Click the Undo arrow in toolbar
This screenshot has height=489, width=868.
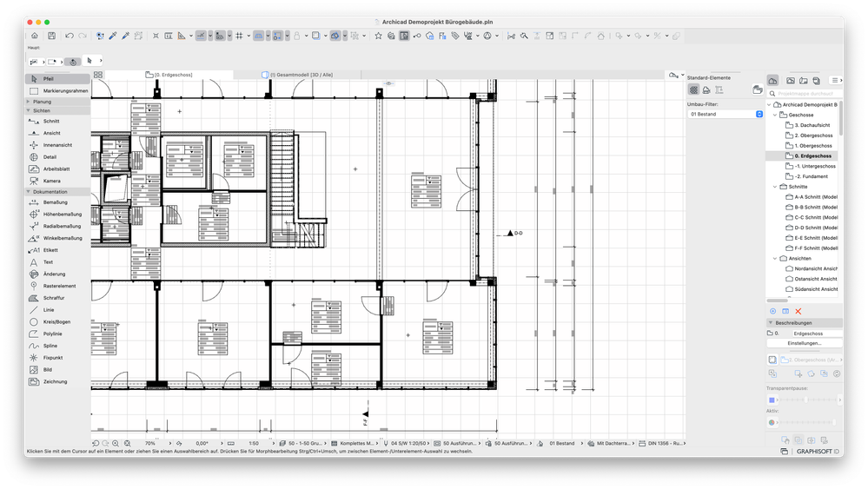pyautogui.click(x=70, y=36)
